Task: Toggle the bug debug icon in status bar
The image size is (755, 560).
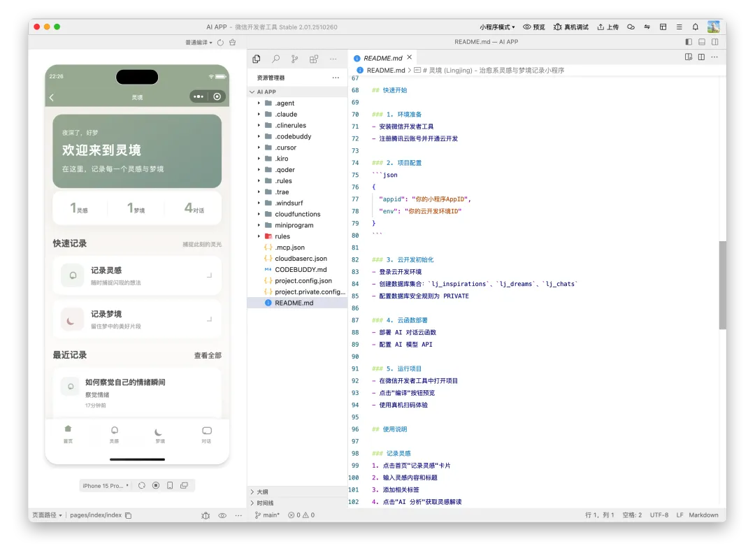Action: 206,515
